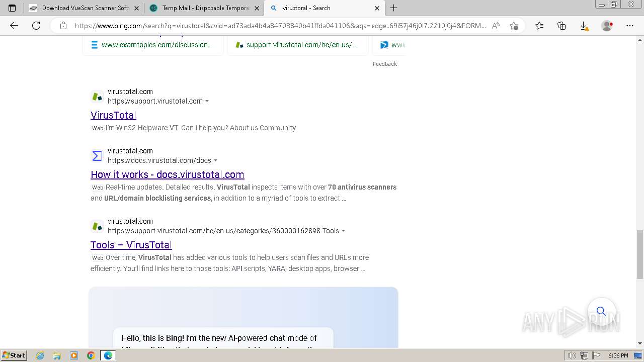
Task: Open the browser profile icon
Action: pyautogui.click(x=607, y=26)
